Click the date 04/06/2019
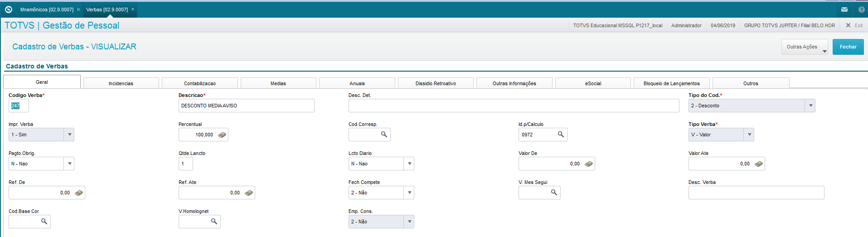868x237 pixels. (x=723, y=25)
